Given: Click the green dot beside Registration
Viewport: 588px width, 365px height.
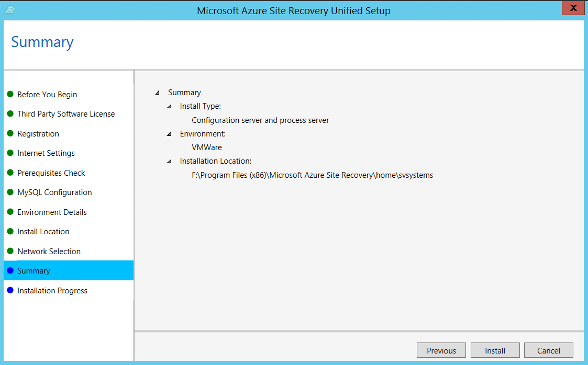Looking at the screenshot, I should 11,134.
